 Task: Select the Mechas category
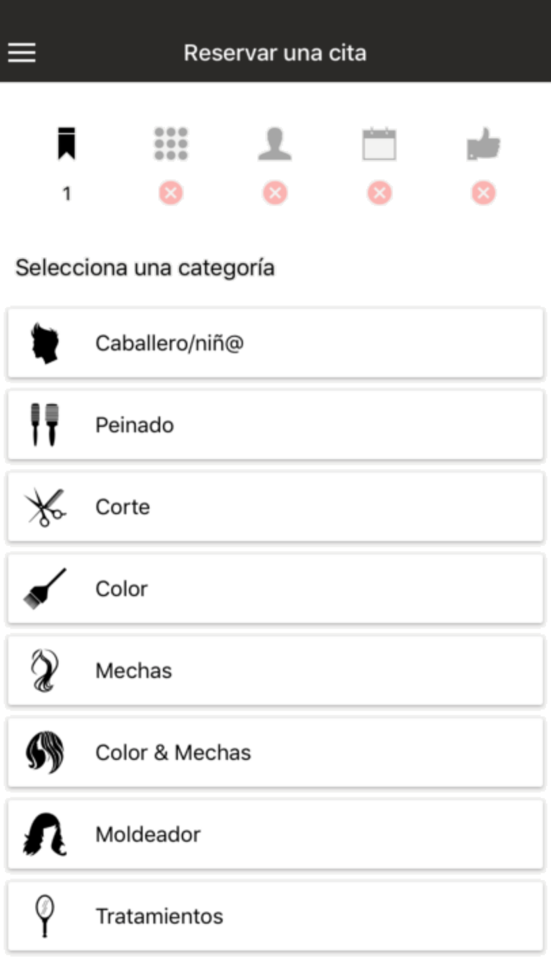275,671
